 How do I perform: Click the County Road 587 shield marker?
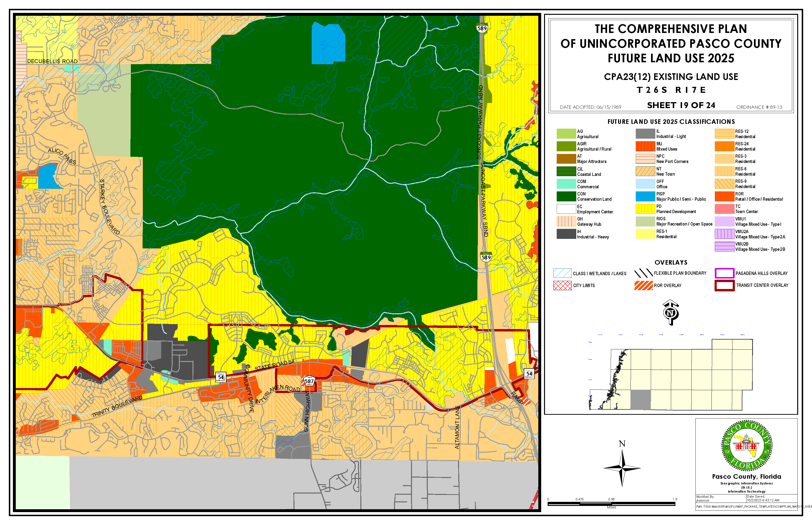click(309, 381)
